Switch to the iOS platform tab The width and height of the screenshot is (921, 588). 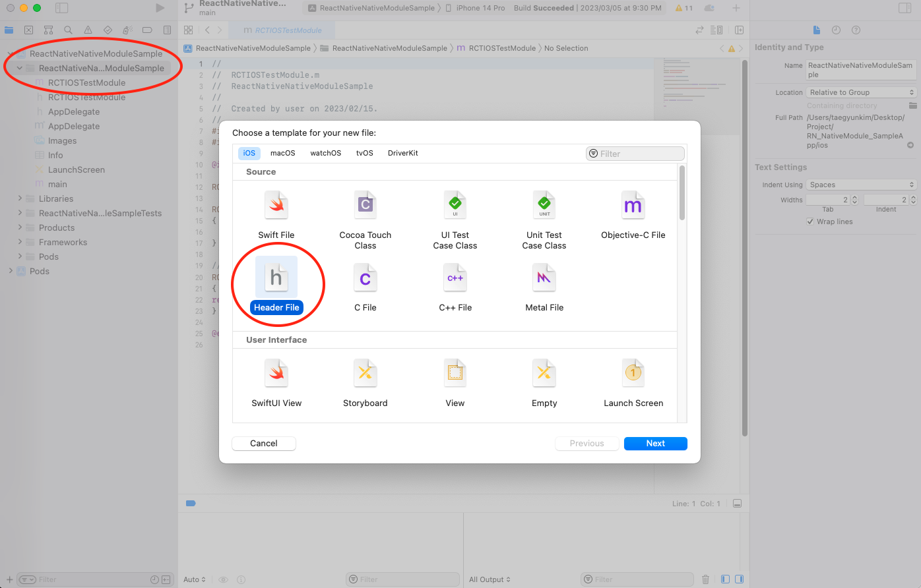coord(249,153)
